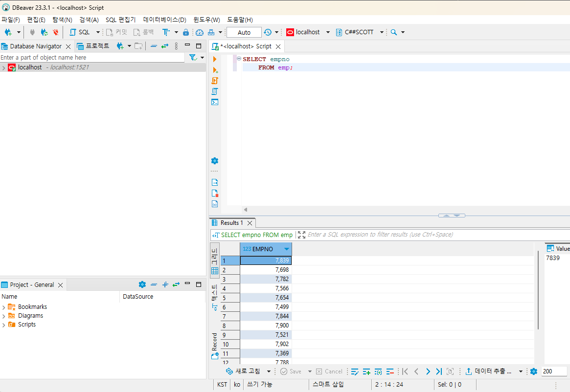The image size is (570, 392).
Task: Go to next row arrow icon
Action: [x=428, y=371]
